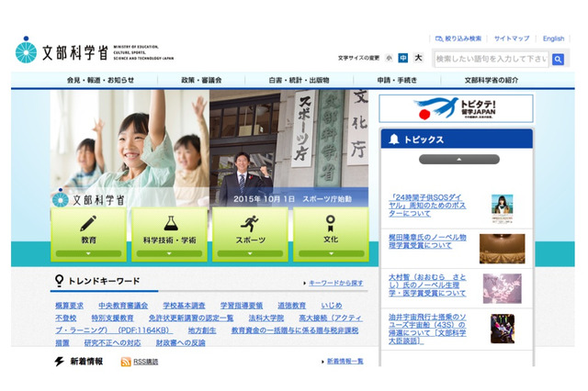588x391 pixels.
Task: Switch to the English site
Action: [553, 39]
